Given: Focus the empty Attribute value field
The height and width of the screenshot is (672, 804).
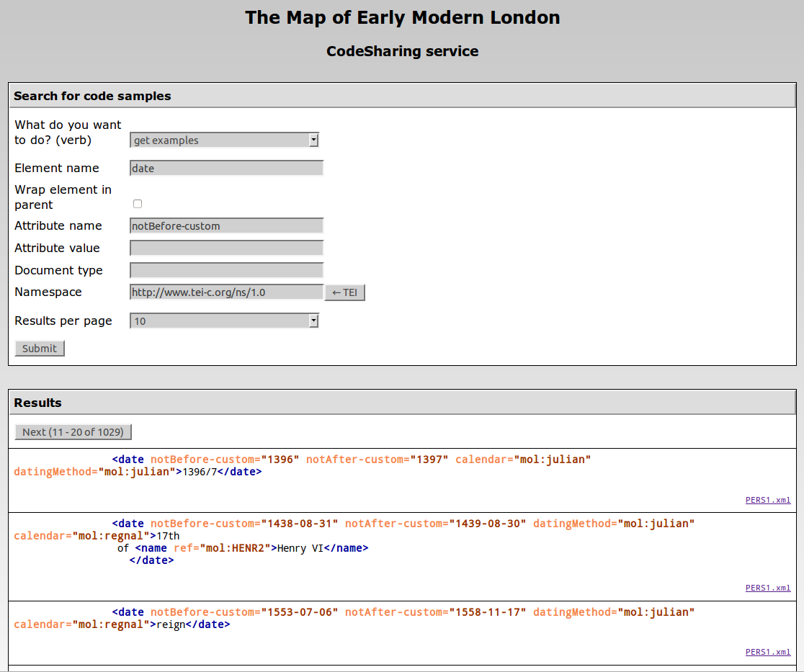Looking at the screenshot, I should (226, 248).
